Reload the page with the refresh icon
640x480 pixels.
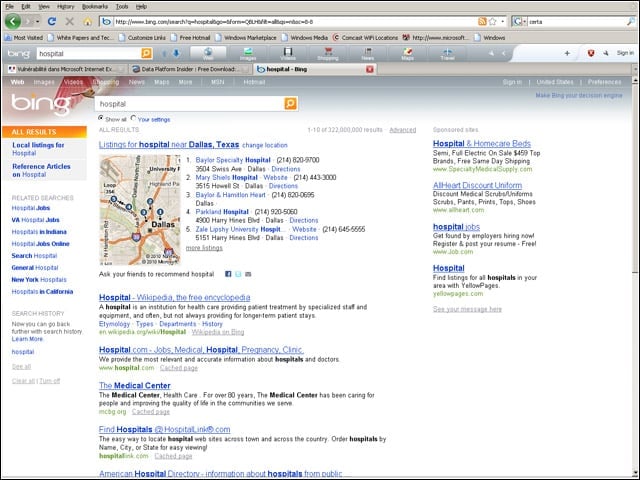[51, 21]
